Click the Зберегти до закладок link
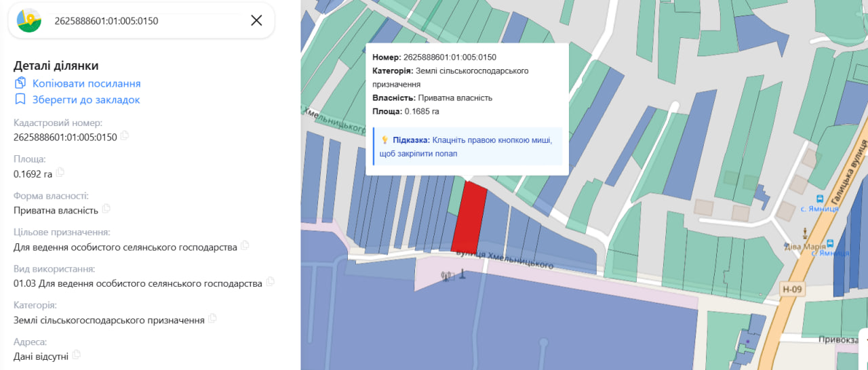 pyautogui.click(x=86, y=100)
